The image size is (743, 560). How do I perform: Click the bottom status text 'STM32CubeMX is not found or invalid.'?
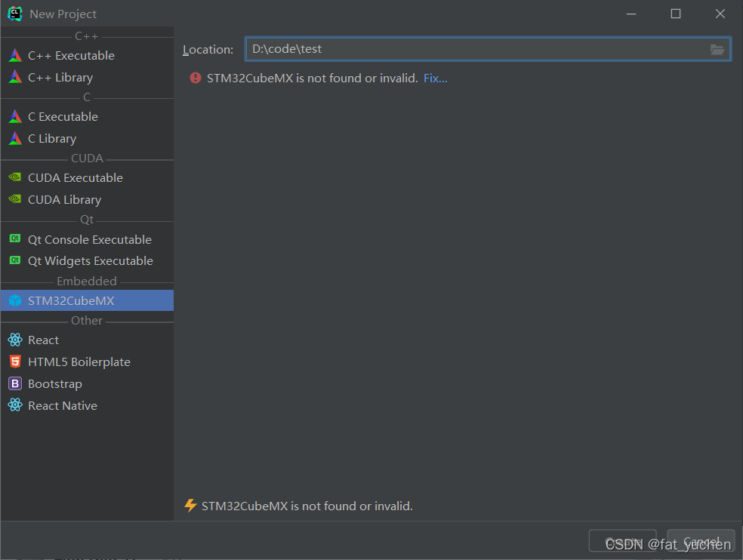[x=307, y=506]
